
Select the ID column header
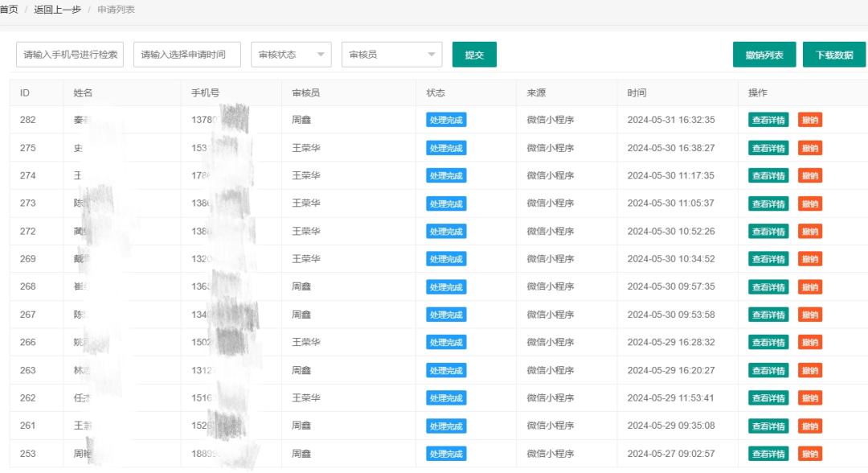26,93
